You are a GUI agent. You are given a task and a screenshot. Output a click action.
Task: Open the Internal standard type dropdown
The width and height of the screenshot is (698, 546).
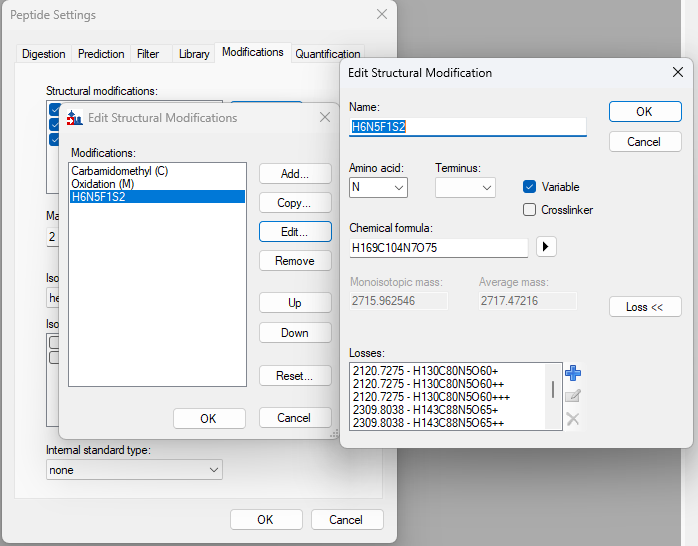134,470
